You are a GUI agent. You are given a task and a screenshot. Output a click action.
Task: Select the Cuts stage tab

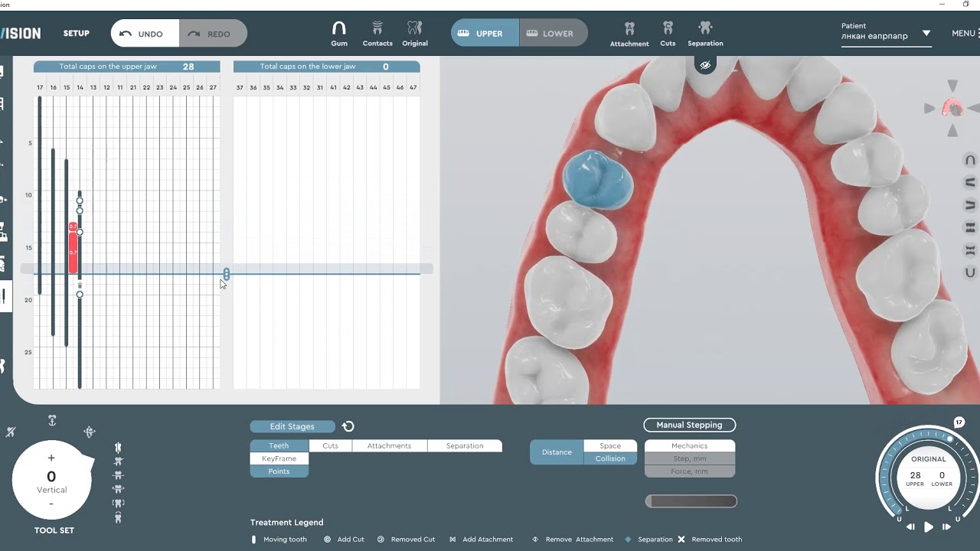point(331,445)
